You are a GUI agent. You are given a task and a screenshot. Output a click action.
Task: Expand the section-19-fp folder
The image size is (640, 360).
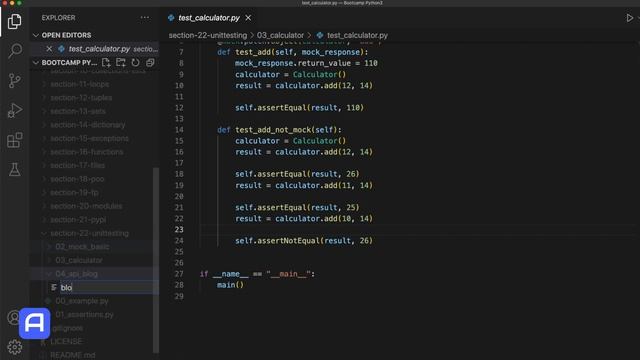[x=74, y=192]
